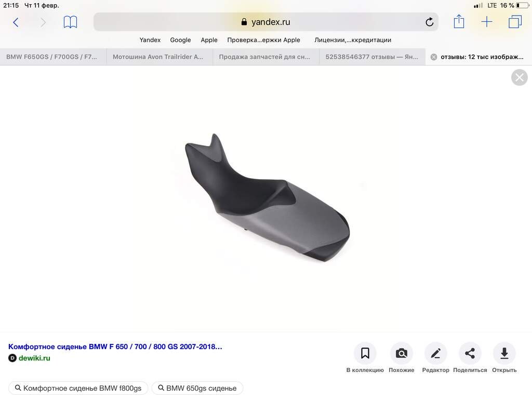Image resolution: width=532 pixels, height=399 pixels.
Task: Tap the yandex.ru address bar
Action: [x=265, y=22]
